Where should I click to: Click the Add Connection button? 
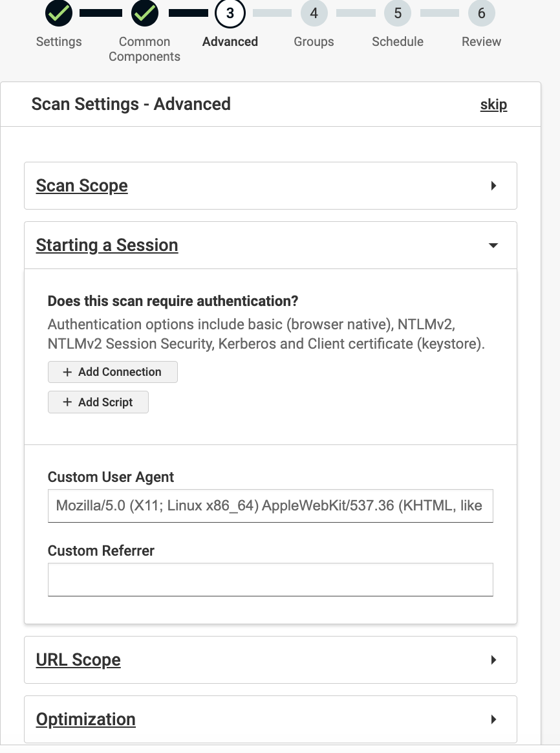coord(113,372)
